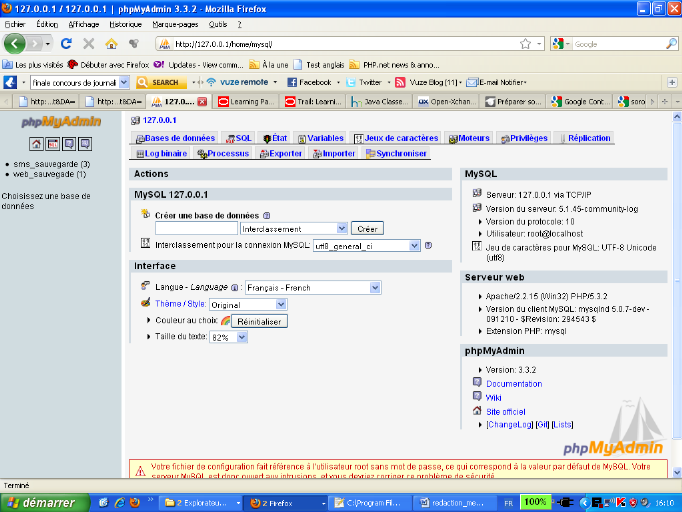682x512 pixels.
Task: Reload the page with refresh icon
Action: 66,44
